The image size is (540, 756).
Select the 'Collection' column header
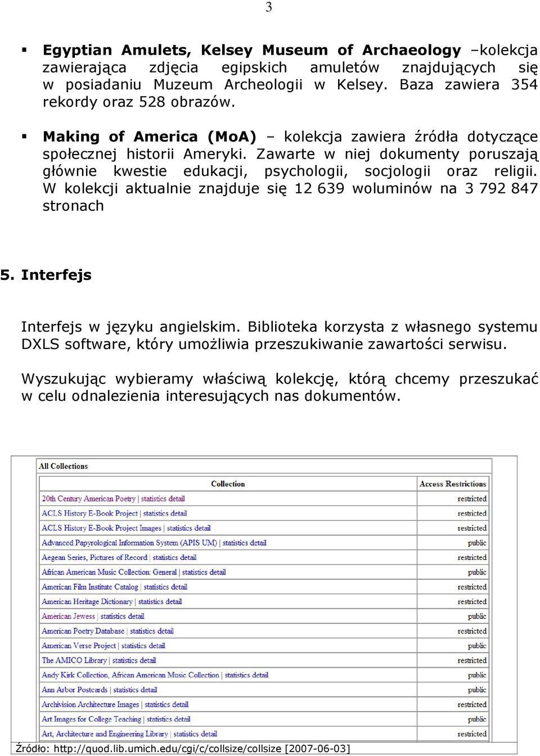click(x=228, y=484)
